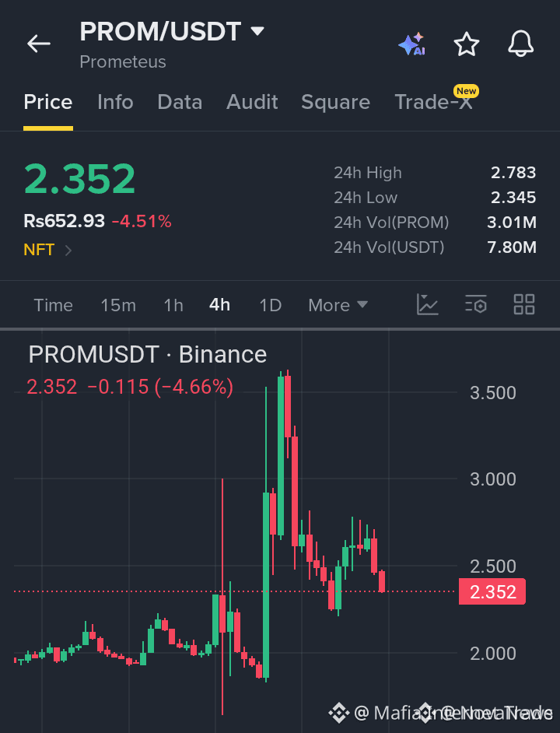Click the 3.500 price axis label
The height and width of the screenshot is (733, 560).
tap(492, 393)
